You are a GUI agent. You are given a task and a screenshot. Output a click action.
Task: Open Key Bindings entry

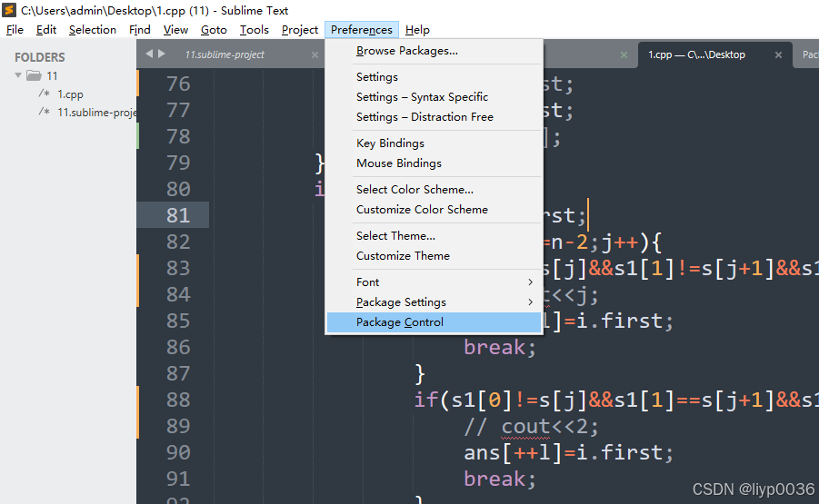(x=434, y=143)
